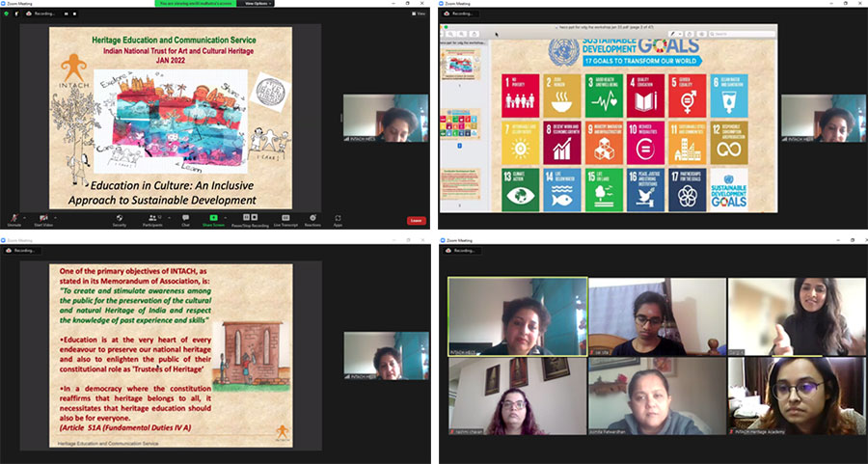Select the highlighted active-speaker video tile

tap(518, 316)
